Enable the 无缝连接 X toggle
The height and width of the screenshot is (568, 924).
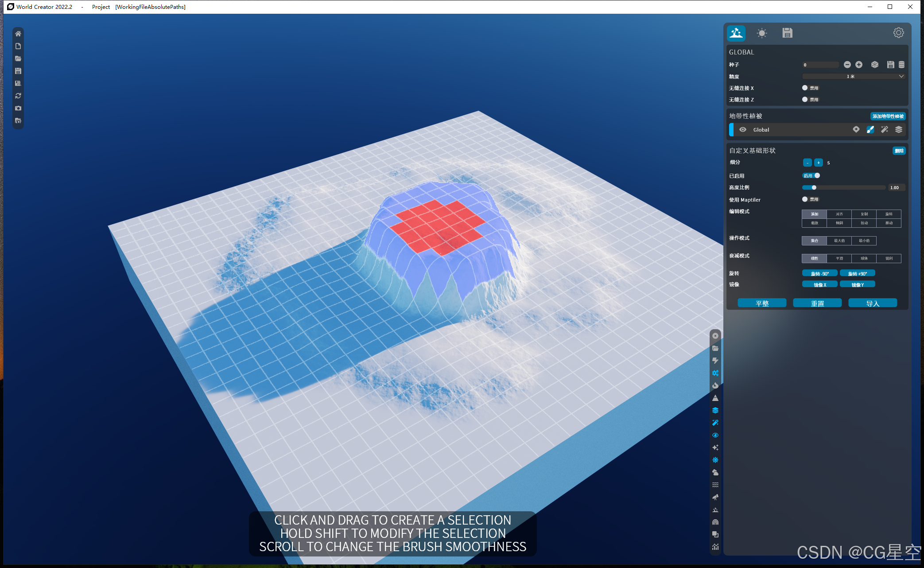[x=805, y=88]
